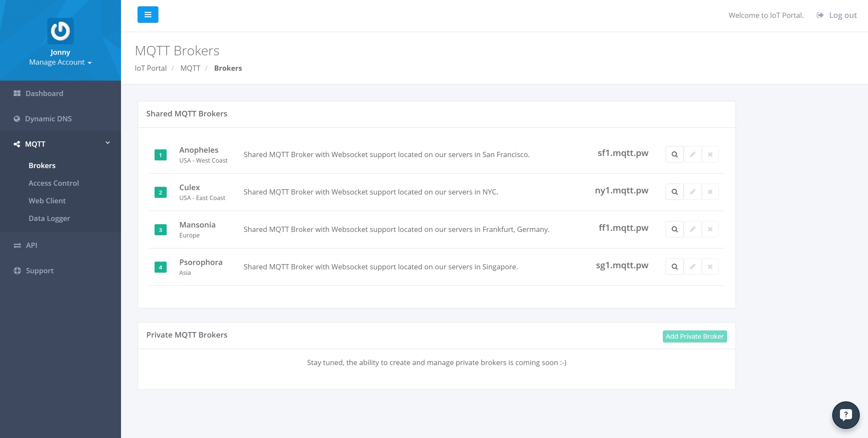868x438 pixels.
Task: Click the Singapore broker description
Action: click(x=381, y=267)
